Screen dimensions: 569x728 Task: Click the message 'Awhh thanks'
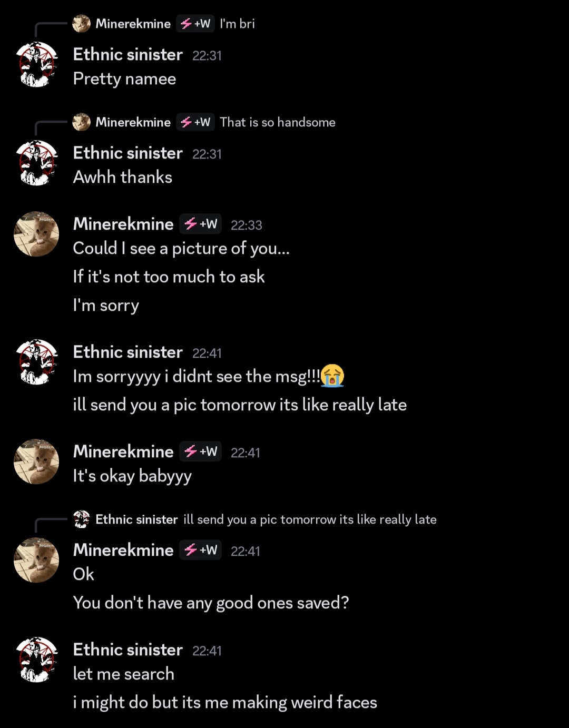point(122,177)
